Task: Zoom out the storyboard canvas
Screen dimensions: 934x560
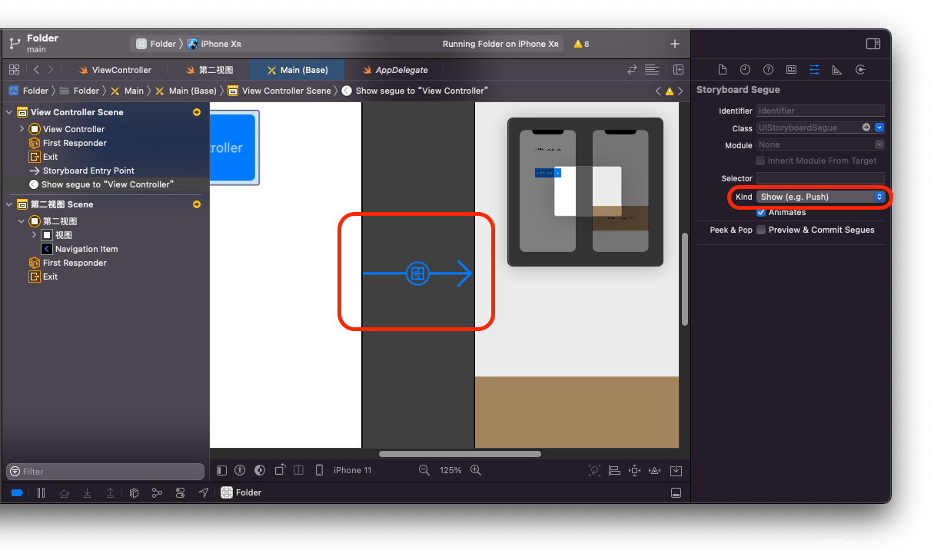Action: (x=424, y=470)
